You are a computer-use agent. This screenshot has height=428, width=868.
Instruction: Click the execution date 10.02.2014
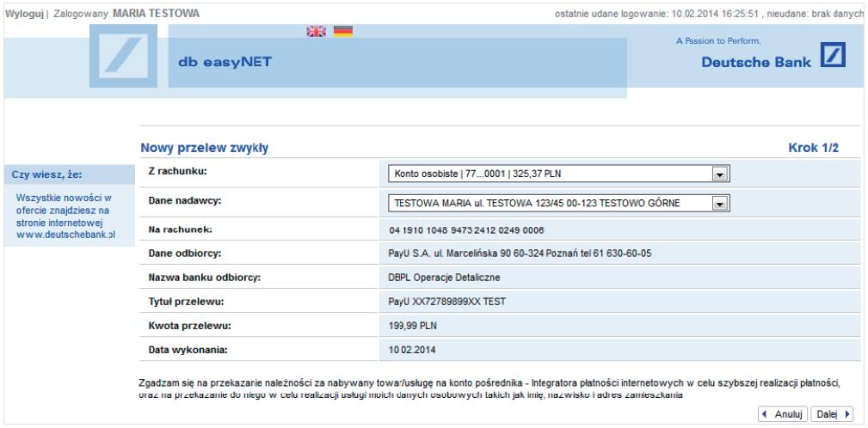pos(412,350)
